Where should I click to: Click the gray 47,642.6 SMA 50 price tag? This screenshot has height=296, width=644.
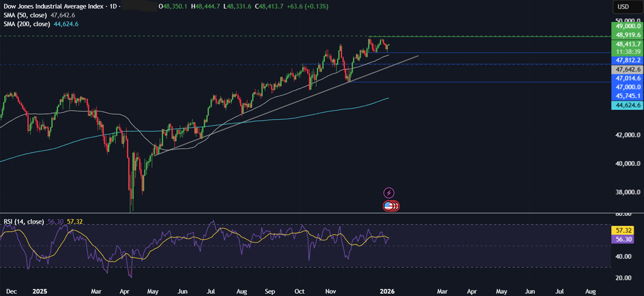click(628, 69)
